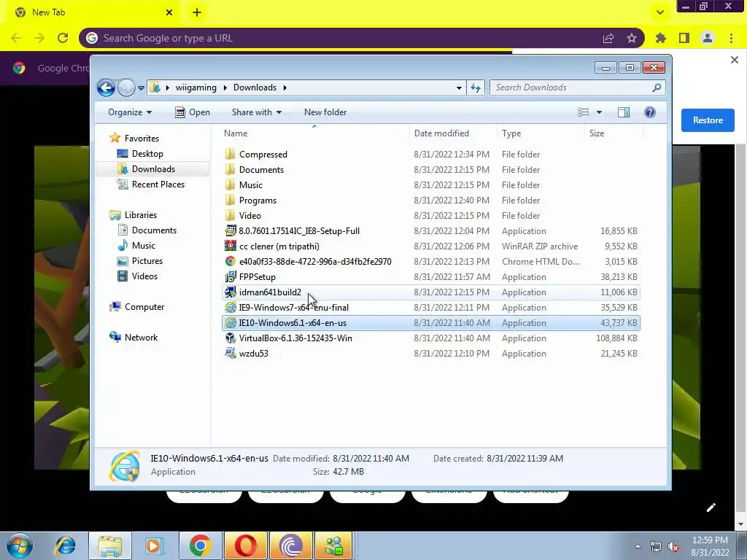Select the FPPSetup application icon
This screenshot has height=560, width=747.
(231, 276)
